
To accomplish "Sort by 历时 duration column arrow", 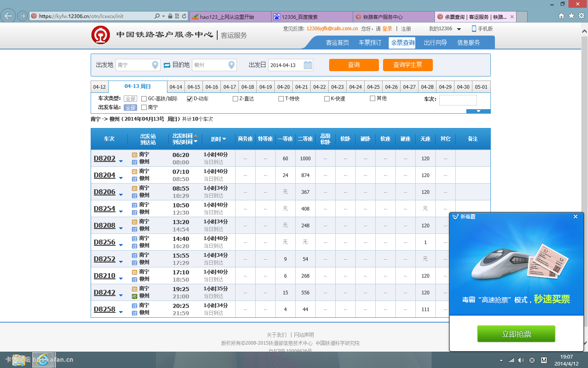I will click(224, 139).
